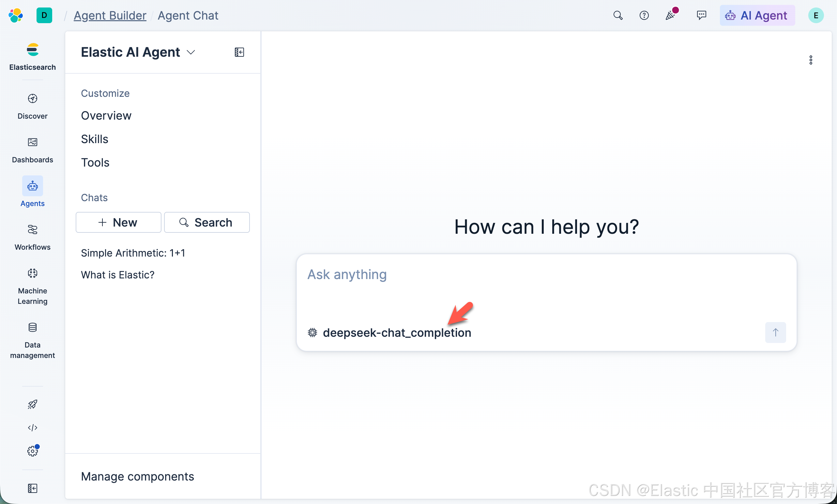Click the Chats section heading
837x504 pixels.
94,198
